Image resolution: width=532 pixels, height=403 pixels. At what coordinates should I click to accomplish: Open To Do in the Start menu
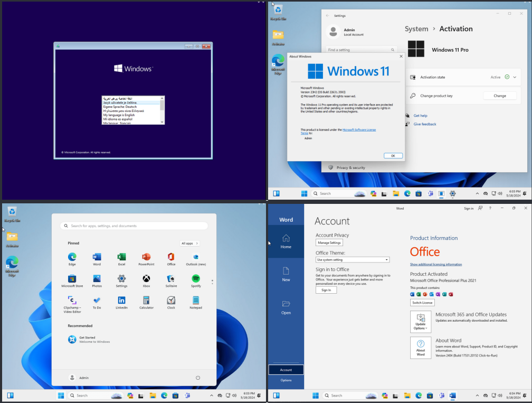pos(97,303)
